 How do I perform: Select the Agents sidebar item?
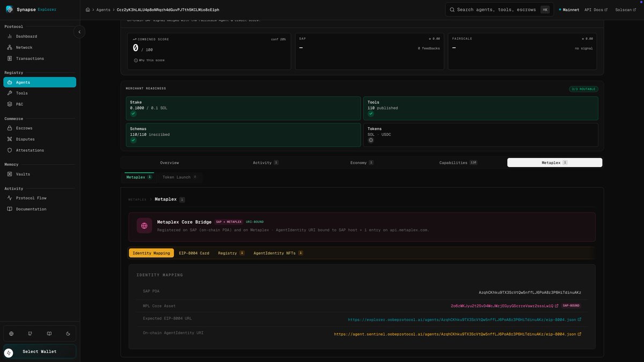40,82
